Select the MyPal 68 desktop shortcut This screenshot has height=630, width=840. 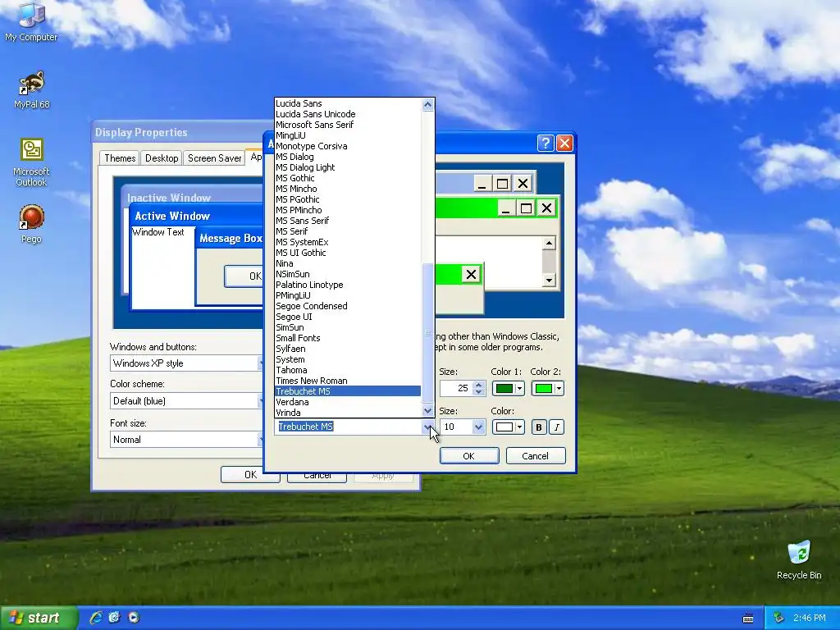coord(32,89)
